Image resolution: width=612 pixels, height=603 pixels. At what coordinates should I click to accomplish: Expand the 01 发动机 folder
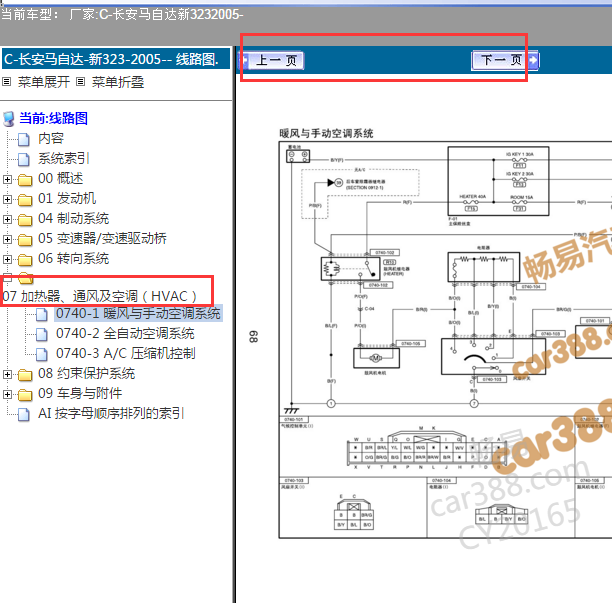[x=7, y=199]
